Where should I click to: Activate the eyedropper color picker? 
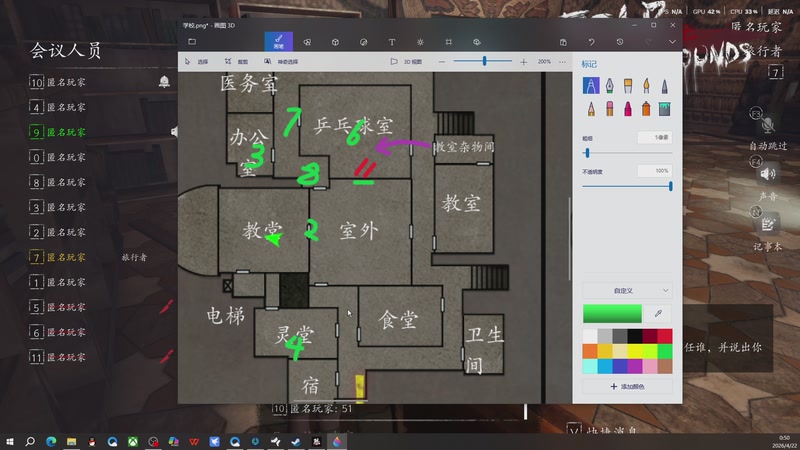pyautogui.click(x=658, y=313)
